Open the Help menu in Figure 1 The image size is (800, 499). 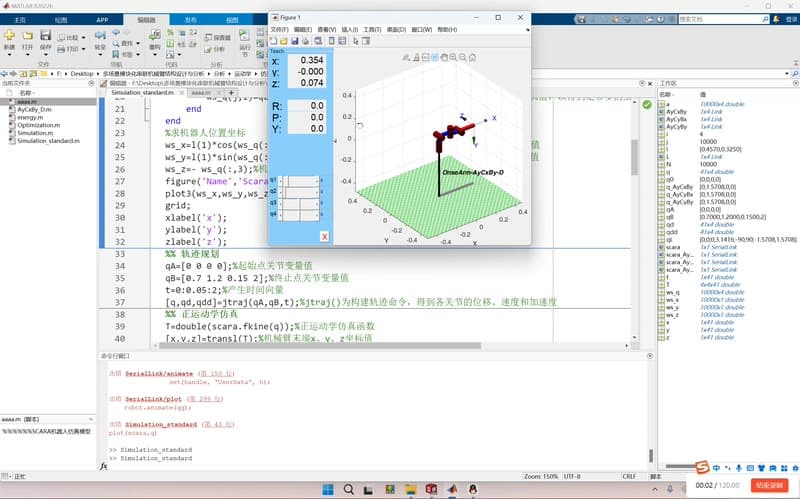(447, 30)
